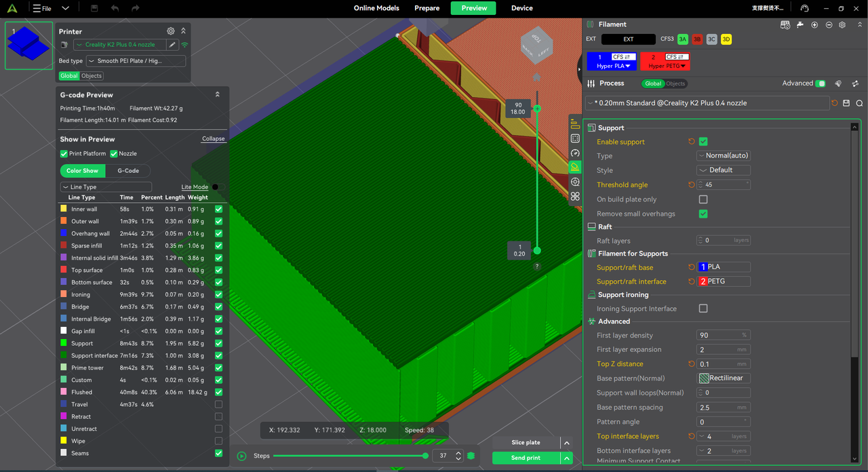Click the search icon in Process panel
The image size is (868, 472).
pyautogui.click(x=859, y=103)
